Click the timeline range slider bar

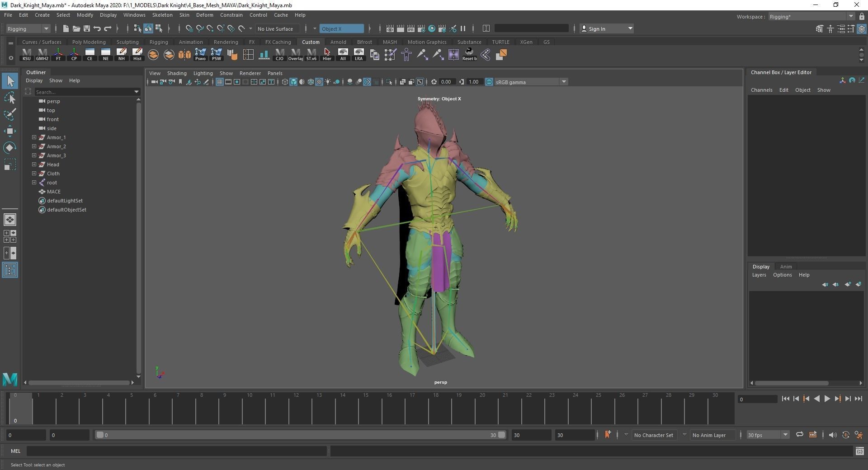pos(300,435)
